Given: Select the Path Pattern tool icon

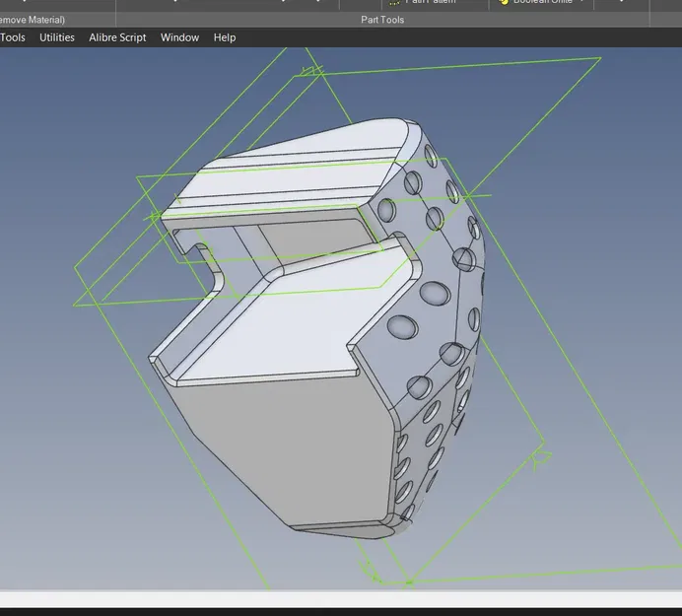Looking at the screenshot, I should click(395, 3).
